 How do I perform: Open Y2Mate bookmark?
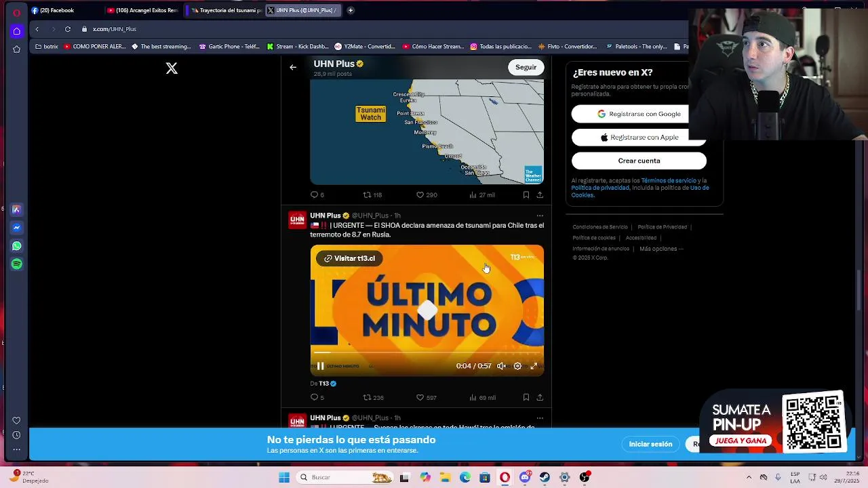365,47
